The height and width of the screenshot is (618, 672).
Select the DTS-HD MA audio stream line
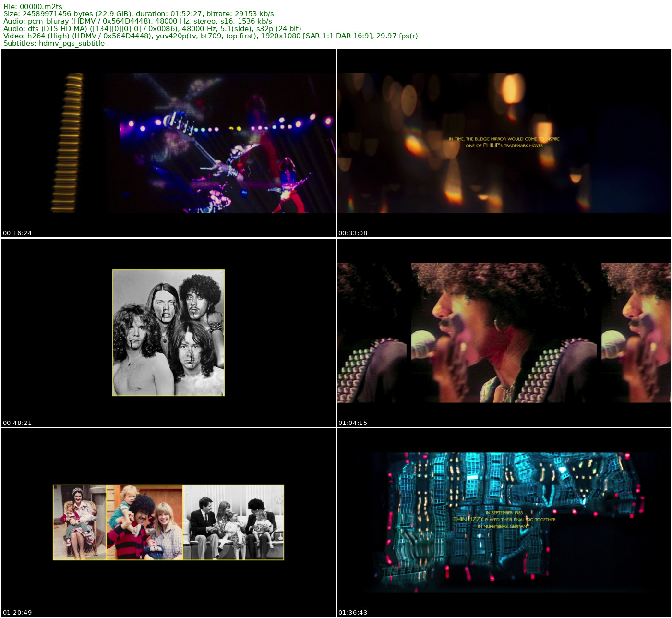click(152, 29)
